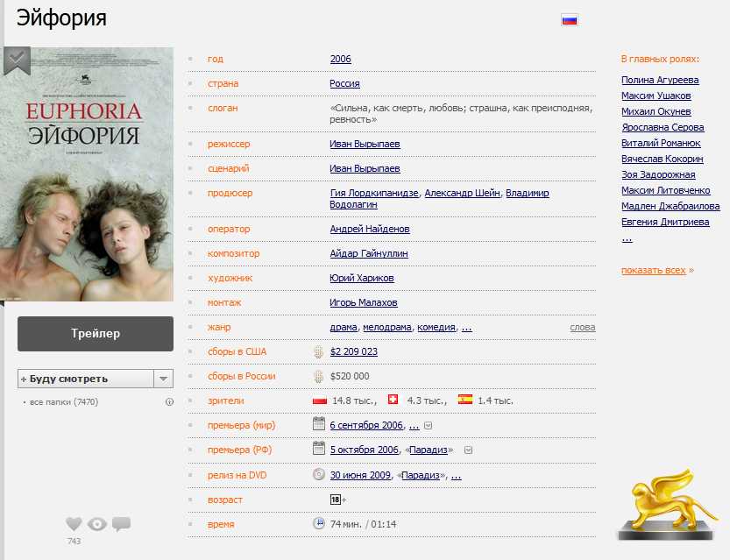730x560 pixels.
Task: Open artist Юрий Хариков link
Action: click(x=362, y=279)
